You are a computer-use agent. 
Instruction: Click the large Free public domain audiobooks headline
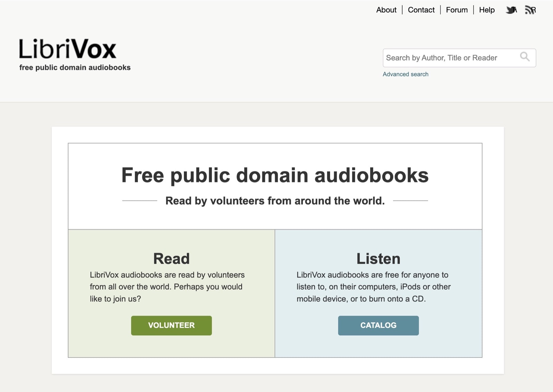pos(275,175)
